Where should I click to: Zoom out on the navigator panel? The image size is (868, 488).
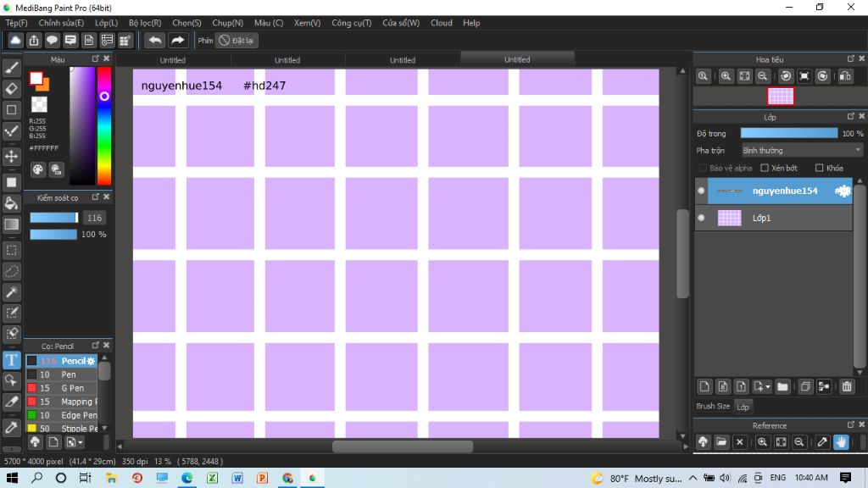click(762, 76)
